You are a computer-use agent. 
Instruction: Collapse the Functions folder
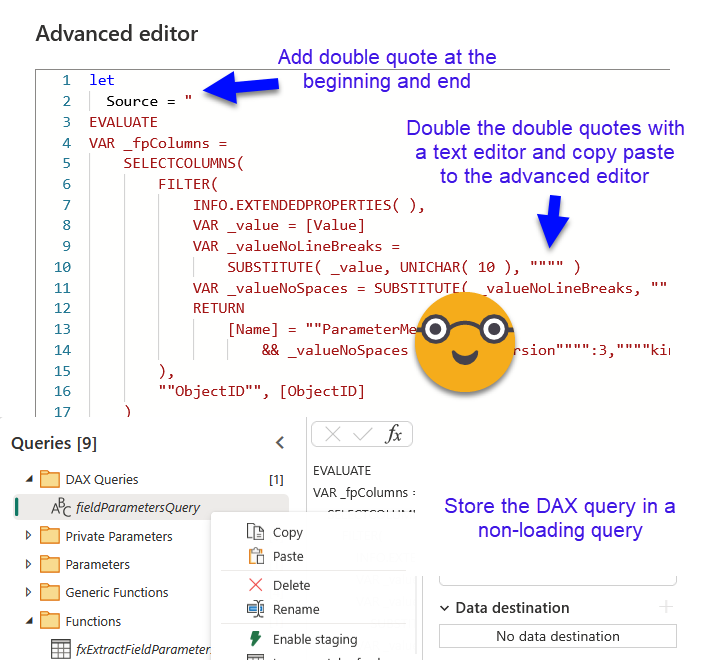(28, 621)
